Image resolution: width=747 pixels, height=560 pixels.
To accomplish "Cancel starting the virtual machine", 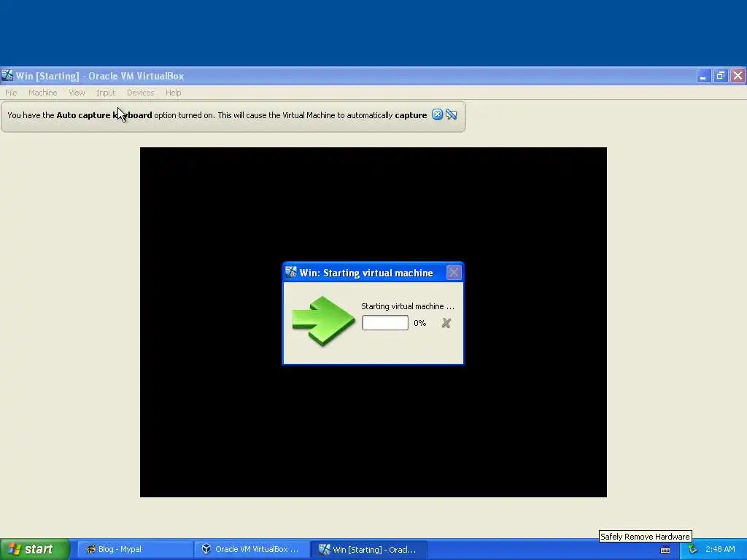I will tap(446, 323).
